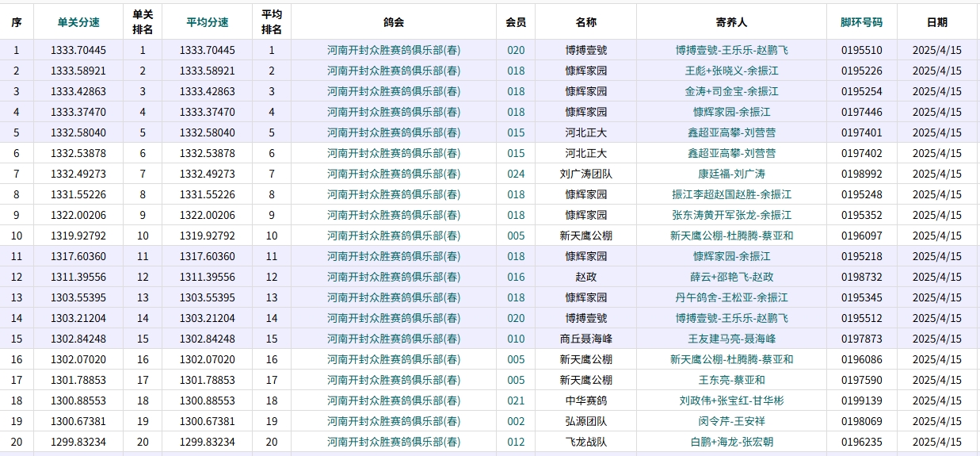Open member 024 link
This screenshot has height=456, width=980.
point(516,174)
